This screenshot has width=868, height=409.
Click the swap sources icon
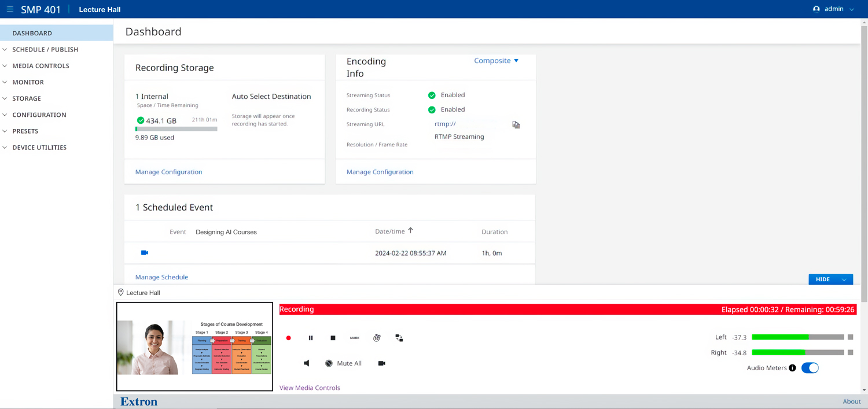coord(399,338)
